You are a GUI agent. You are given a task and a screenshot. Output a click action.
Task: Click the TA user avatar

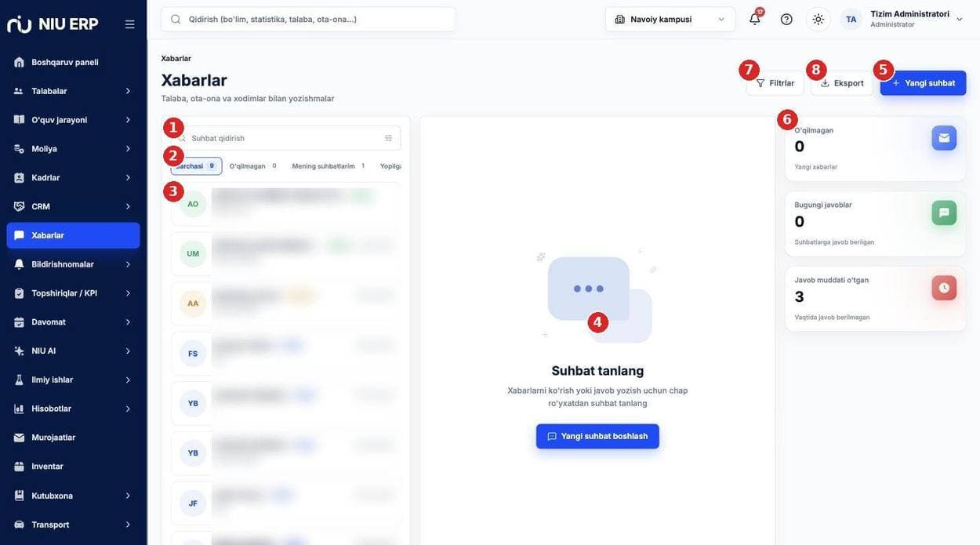851,19
